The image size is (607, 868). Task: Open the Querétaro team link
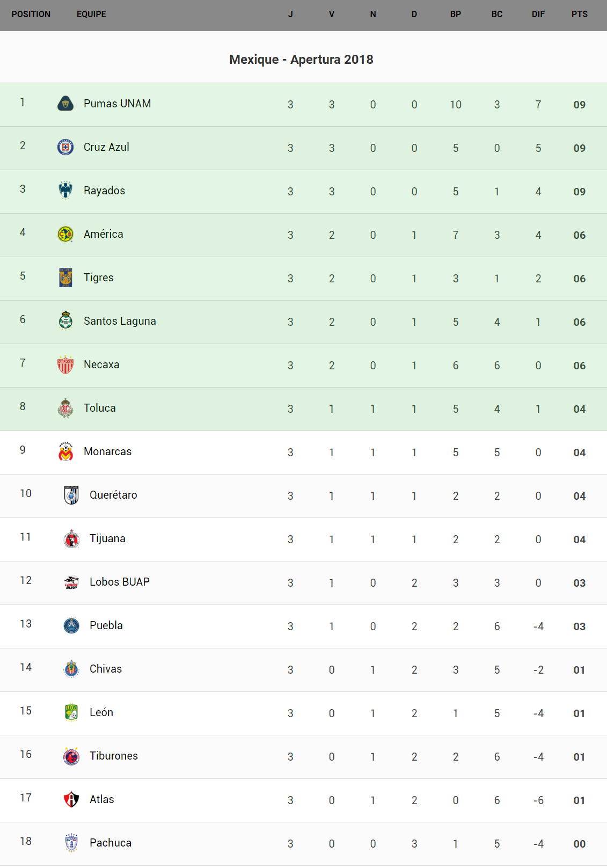pyautogui.click(x=113, y=495)
